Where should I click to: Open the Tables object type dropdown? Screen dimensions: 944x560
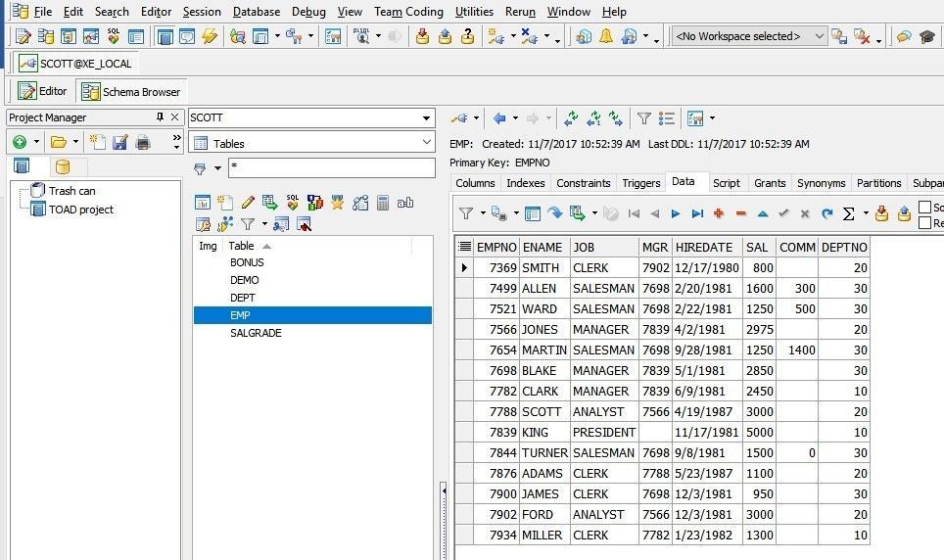pyautogui.click(x=427, y=143)
